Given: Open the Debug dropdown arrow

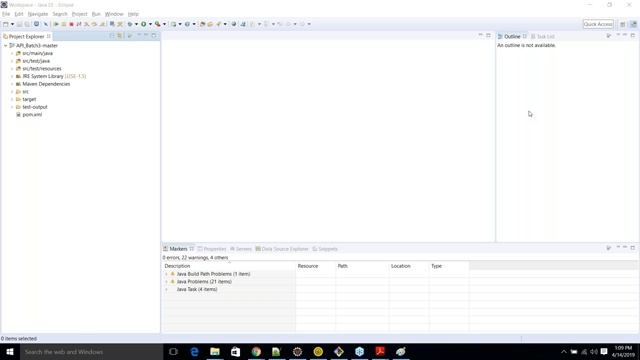Looking at the screenshot, I should (x=136, y=24).
